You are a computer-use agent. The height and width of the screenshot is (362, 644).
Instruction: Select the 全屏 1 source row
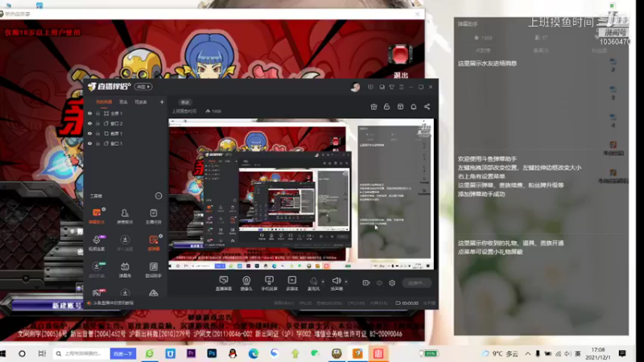tap(126, 113)
